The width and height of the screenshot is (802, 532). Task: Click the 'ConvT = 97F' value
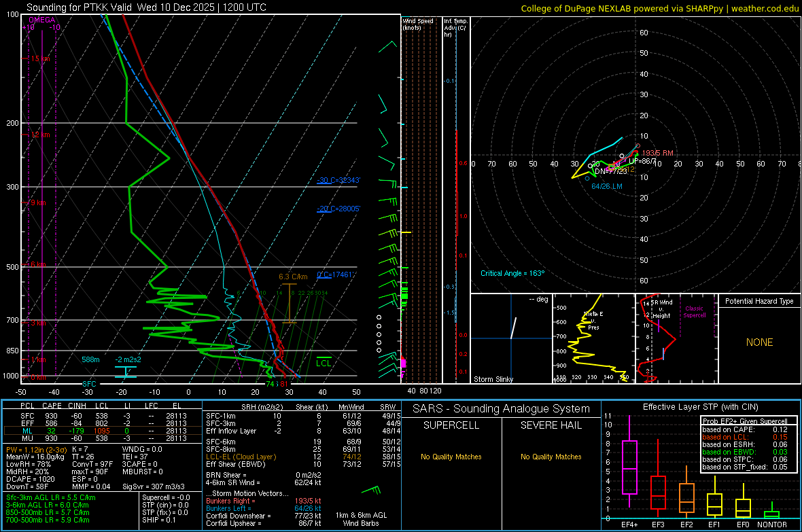(x=92, y=465)
